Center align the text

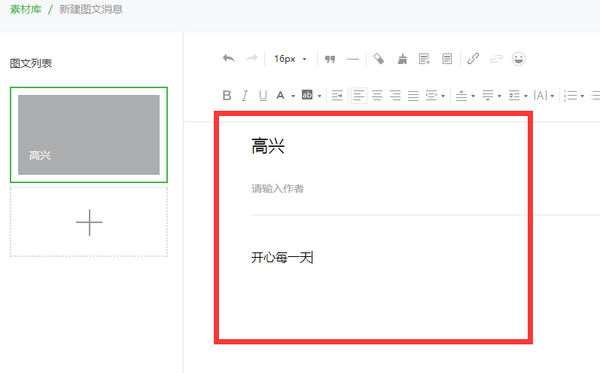(377, 95)
